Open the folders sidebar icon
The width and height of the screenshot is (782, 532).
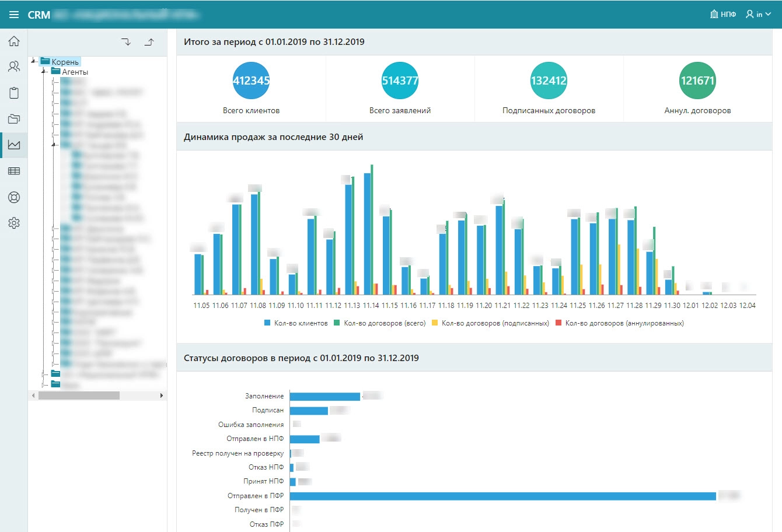[x=14, y=119]
